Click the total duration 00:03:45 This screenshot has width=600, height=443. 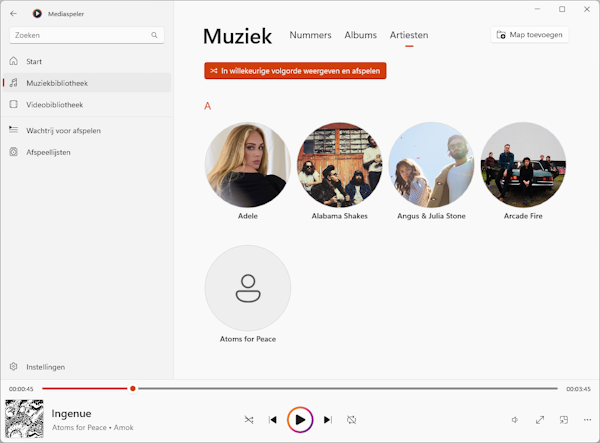pos(578,389)
